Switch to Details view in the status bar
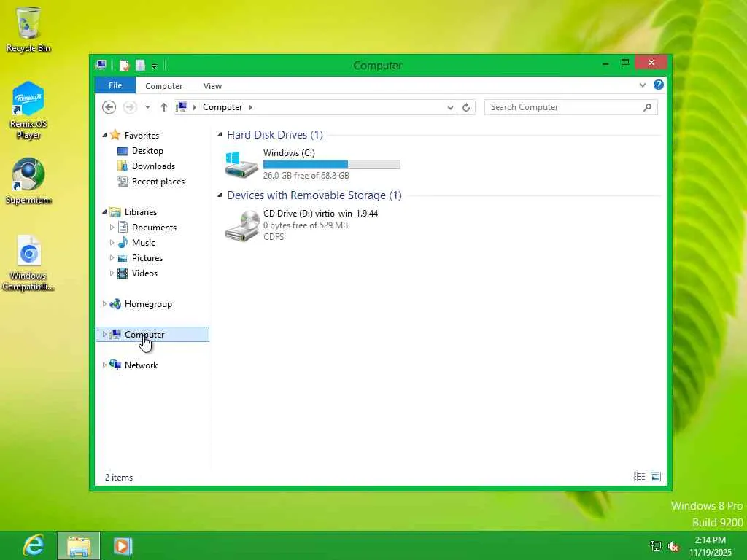The height and width of the screenshot is (560, 747). [x=639, y=477]
